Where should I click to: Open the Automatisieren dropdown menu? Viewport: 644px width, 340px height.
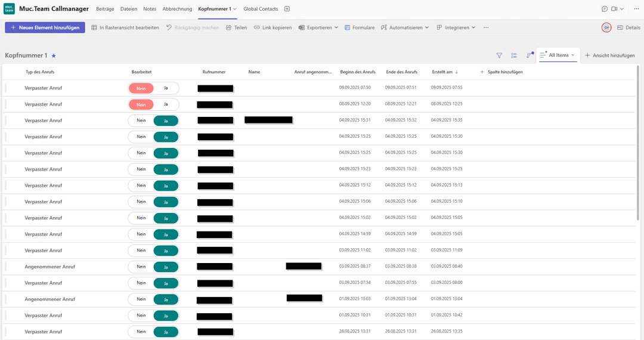(x=405, y=27)
